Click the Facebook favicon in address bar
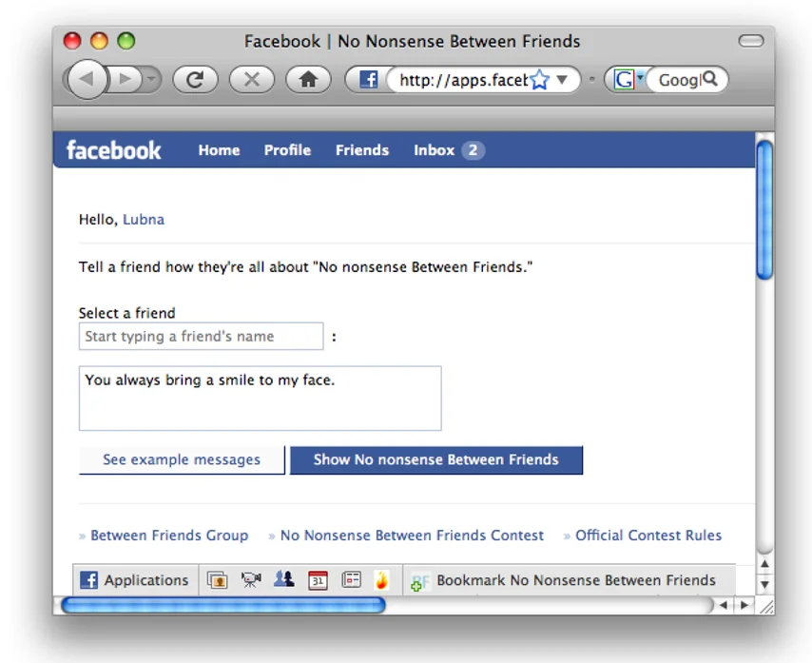Viewport: 812px width, 663px height. [368, 80]
